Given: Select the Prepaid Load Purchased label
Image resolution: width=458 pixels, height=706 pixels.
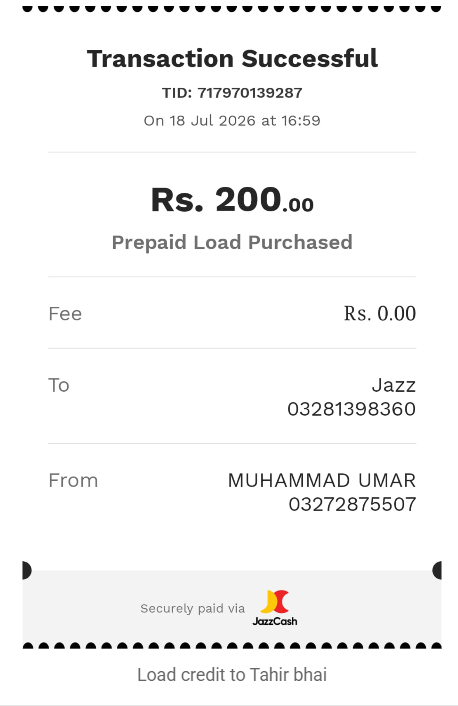Looking at the screenshot, I should point(232,242).
